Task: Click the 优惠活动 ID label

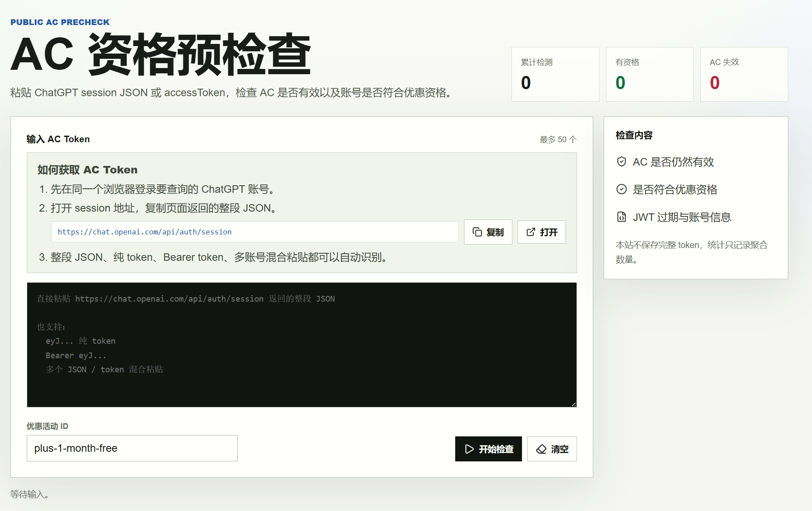Action: point(47,426)
